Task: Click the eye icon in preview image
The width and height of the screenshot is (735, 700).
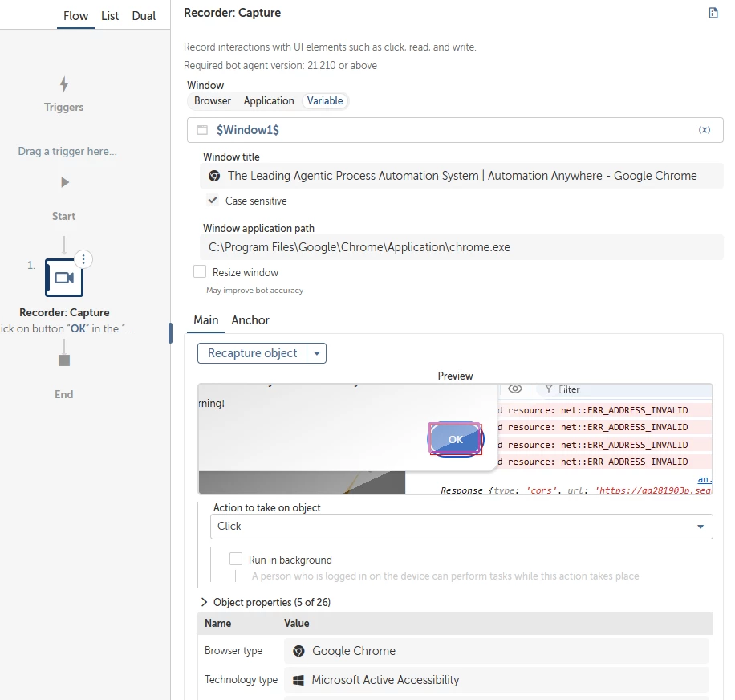Action: pos(514,389)
